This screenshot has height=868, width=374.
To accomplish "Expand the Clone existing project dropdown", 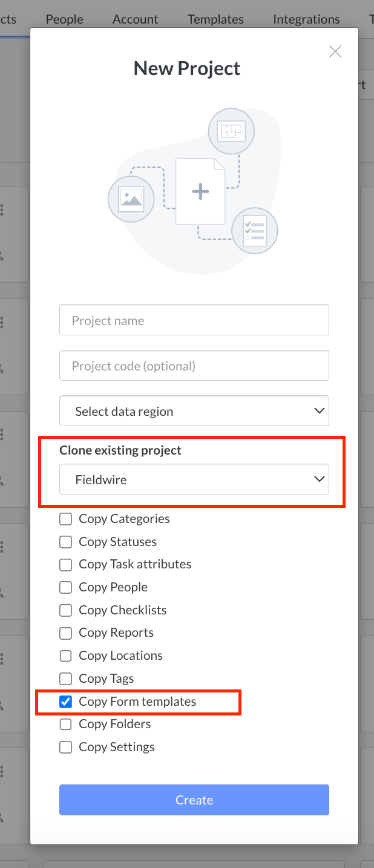I will point(194,479).
